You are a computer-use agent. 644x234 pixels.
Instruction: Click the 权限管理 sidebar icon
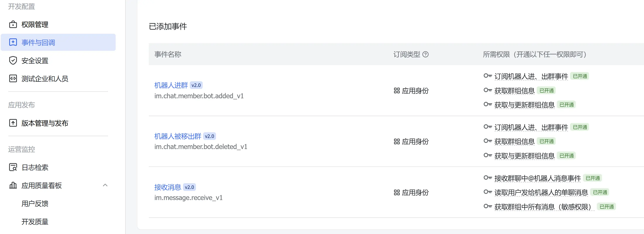13,24
